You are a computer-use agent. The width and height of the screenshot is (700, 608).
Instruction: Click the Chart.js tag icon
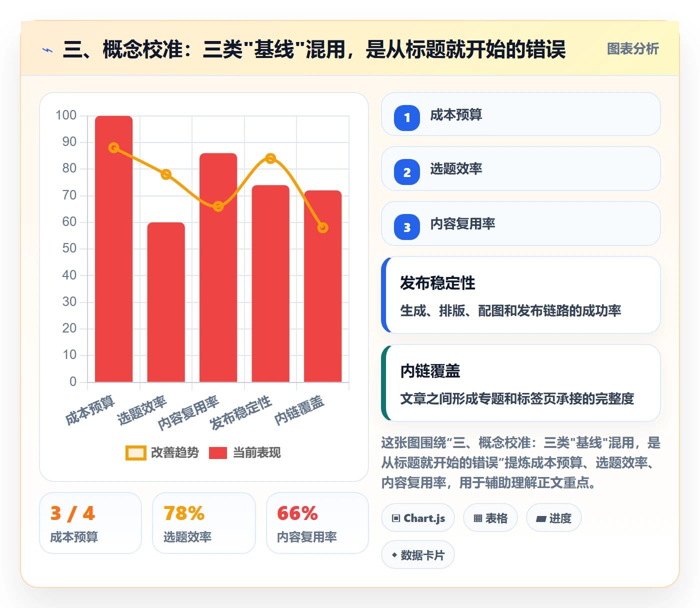coord(396,518)
